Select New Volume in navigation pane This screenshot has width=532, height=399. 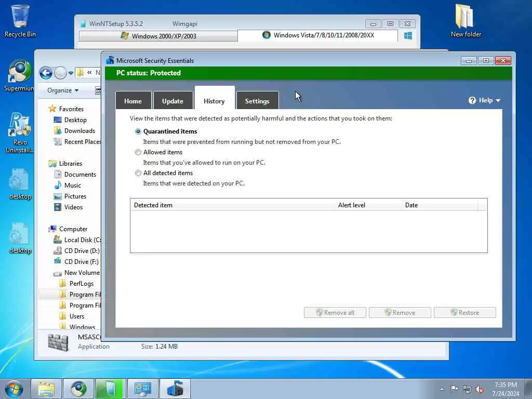[x=77, y=272]
